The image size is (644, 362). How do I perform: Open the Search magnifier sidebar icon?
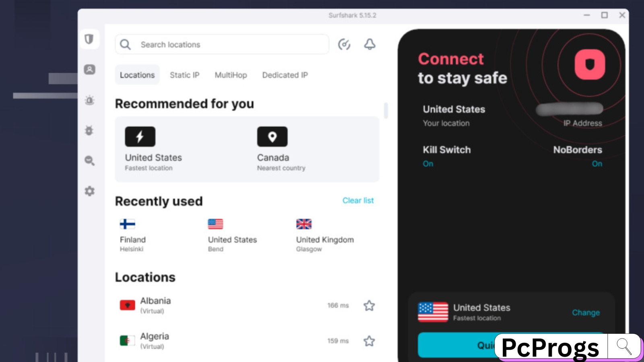coord(89,160)
